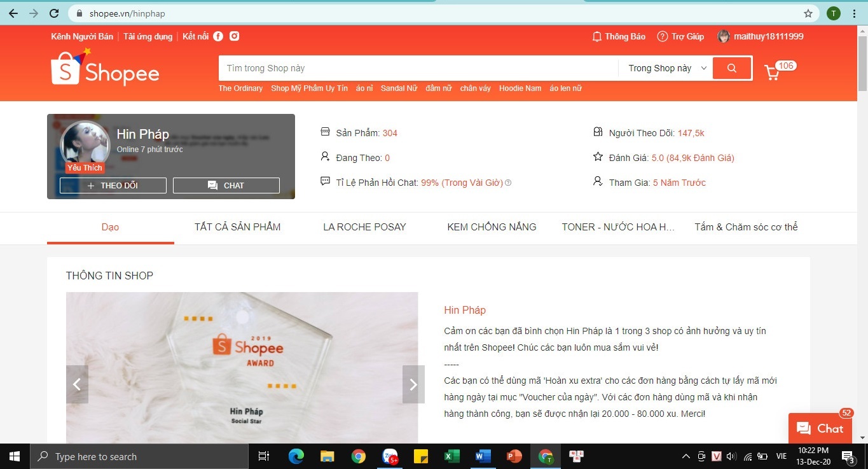This screenshot has height=469, width=868.
Task: Open the maithuy18111999 account menu
Action: (x=761, y=36)
